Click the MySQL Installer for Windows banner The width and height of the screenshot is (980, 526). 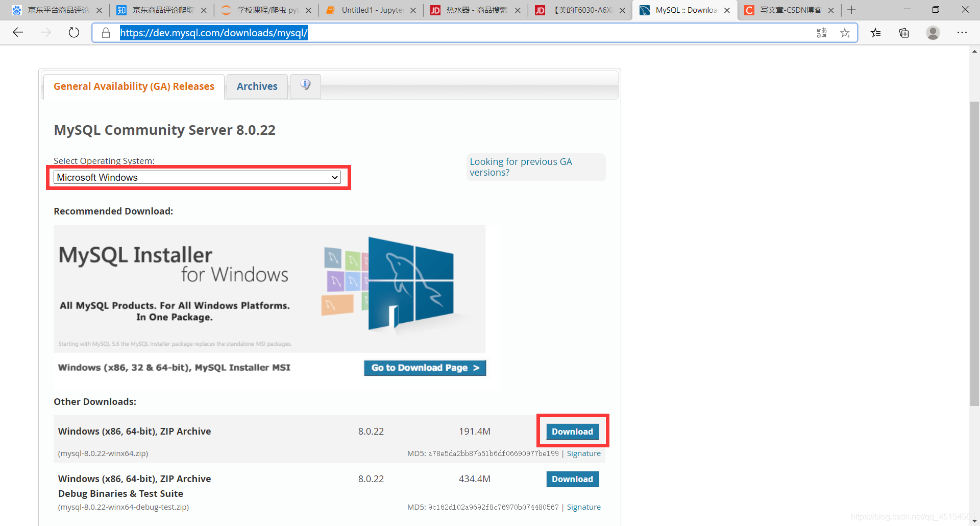point(269,289)
